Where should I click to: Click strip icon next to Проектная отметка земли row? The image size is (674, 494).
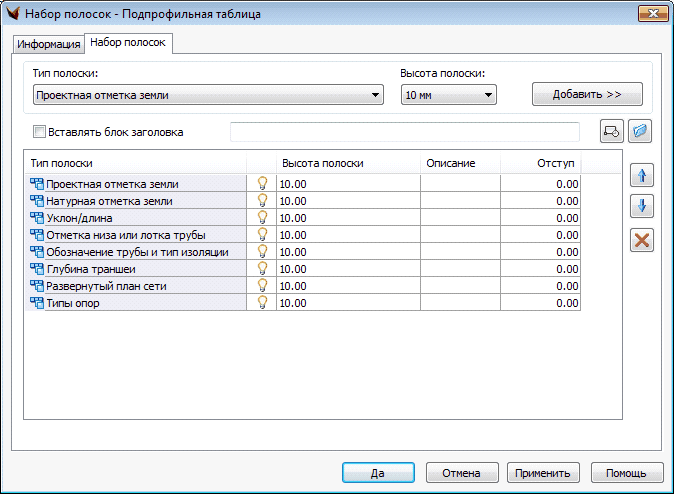[x=37, y=184]
